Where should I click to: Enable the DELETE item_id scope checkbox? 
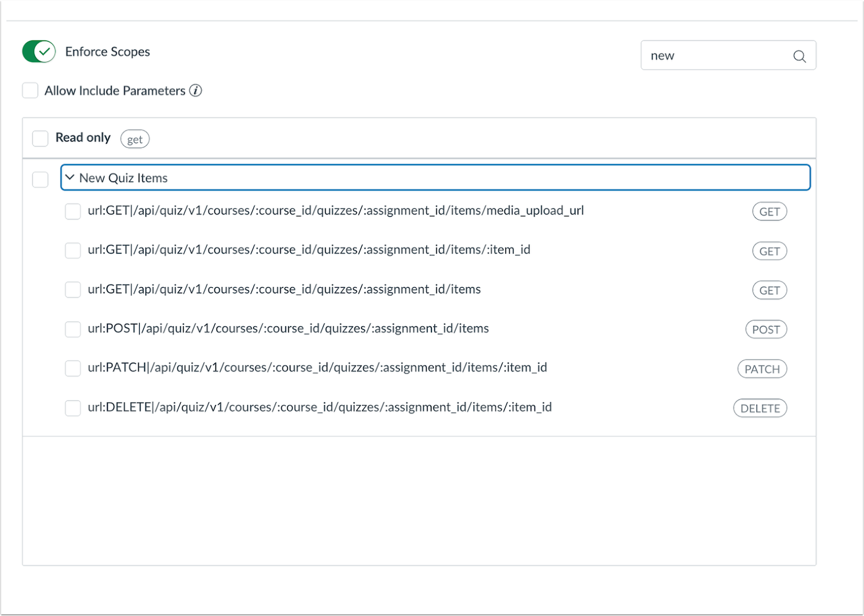pyautogui.click(x=73, y=408)
